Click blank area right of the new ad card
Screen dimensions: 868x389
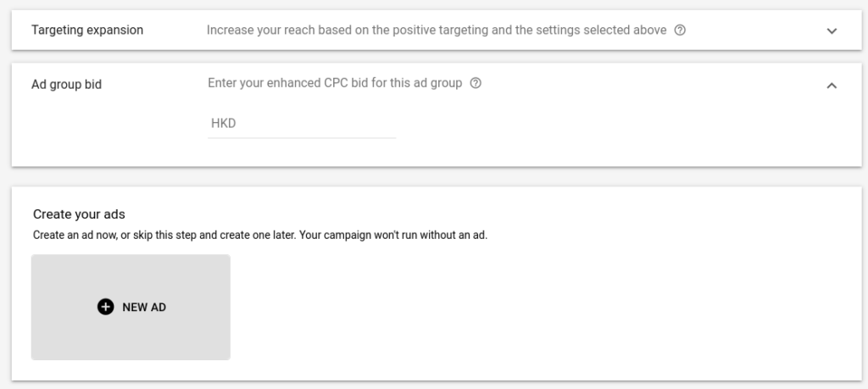542,307
